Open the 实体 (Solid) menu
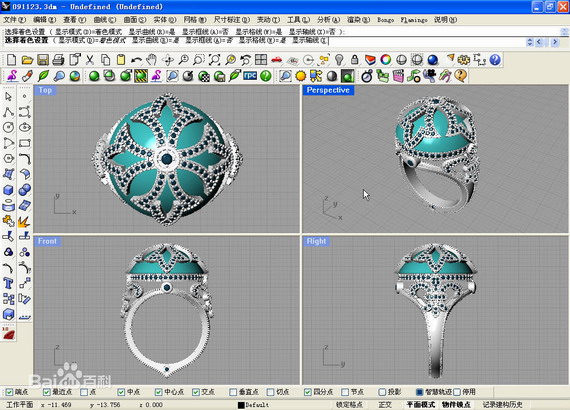The height and width of the screenshot is (410, 570). (x=165, y=20)
